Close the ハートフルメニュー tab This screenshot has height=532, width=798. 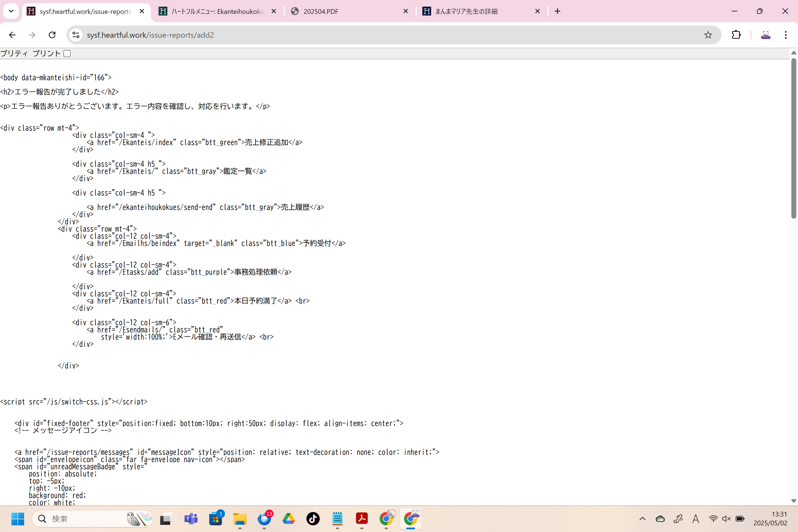coord(274,11)
